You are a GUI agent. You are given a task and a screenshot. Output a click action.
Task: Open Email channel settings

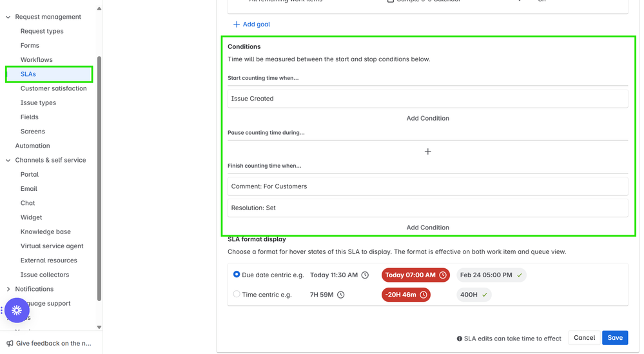pos(29,189)
